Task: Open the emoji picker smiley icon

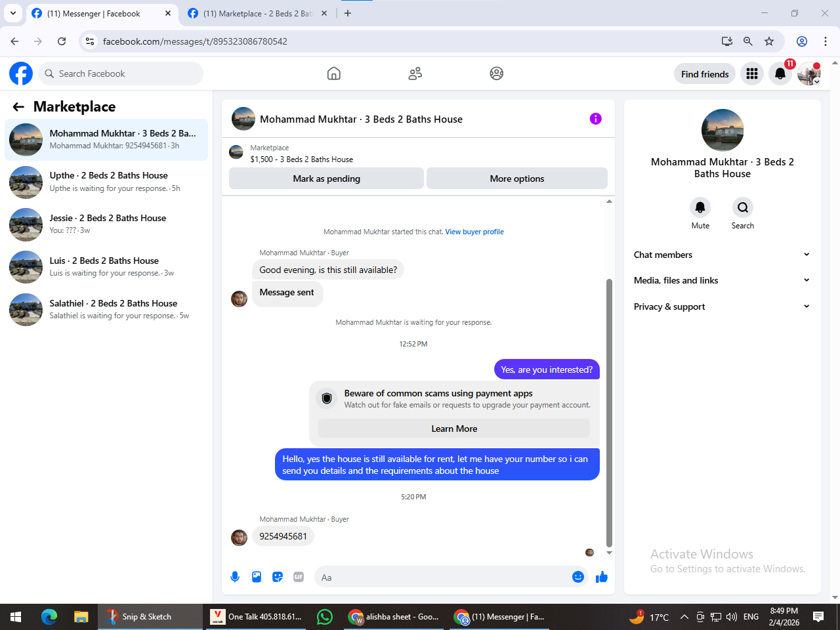Action: 578,577
